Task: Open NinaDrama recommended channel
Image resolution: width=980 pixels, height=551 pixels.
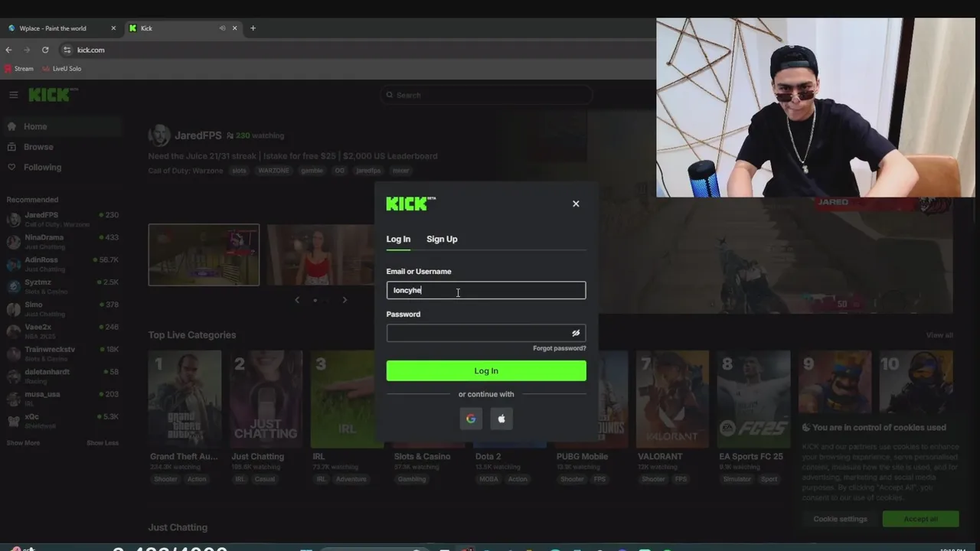Action: point(61,241)
